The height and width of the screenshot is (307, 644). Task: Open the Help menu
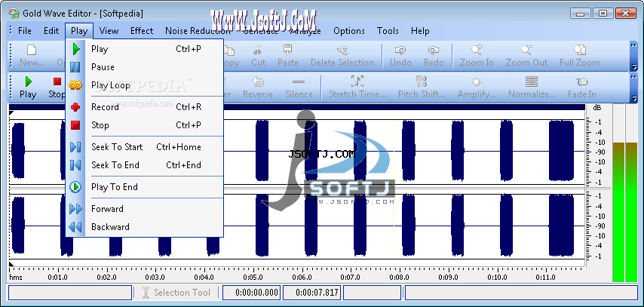coord(420,31)
